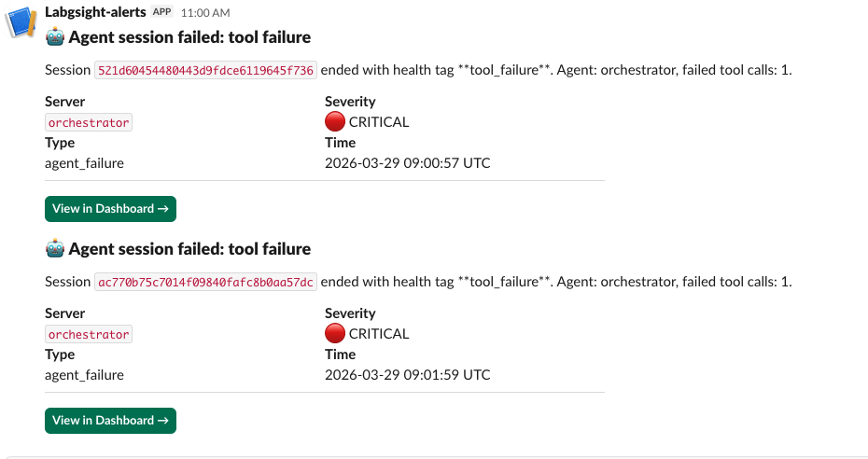
Task: Select session ID starting with 521d6045
Action: [x=206, y=70]
